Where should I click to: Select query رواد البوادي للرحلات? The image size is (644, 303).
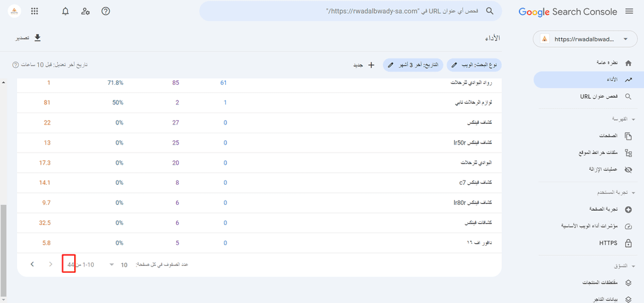click(x=471, y=83)
